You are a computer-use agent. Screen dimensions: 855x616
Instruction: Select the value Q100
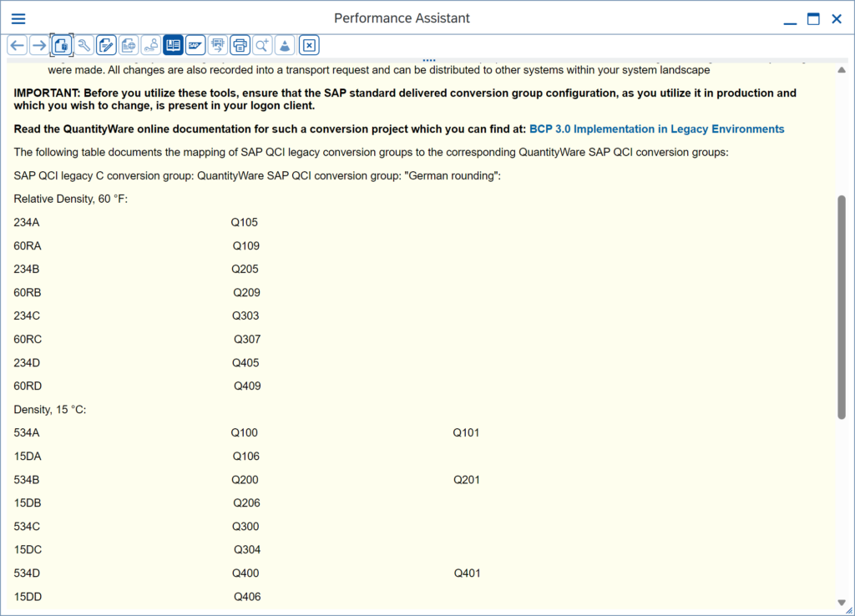[x=245, y=433]
